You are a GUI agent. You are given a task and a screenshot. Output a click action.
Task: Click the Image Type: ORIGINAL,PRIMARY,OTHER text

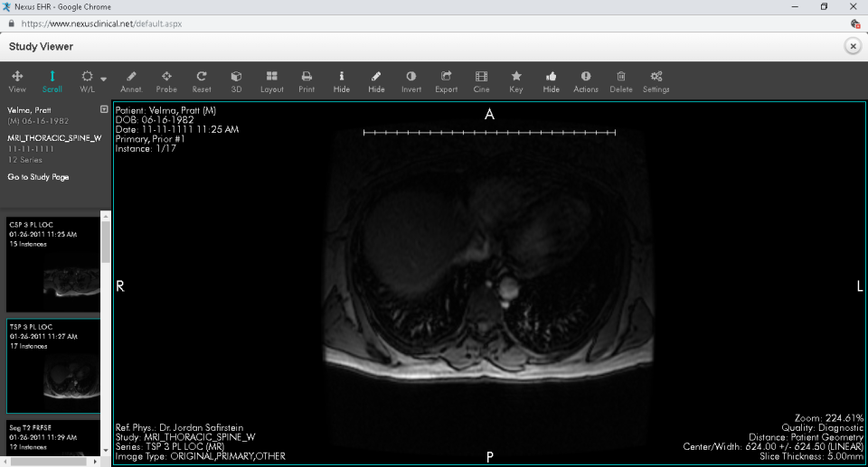point(201,456)
